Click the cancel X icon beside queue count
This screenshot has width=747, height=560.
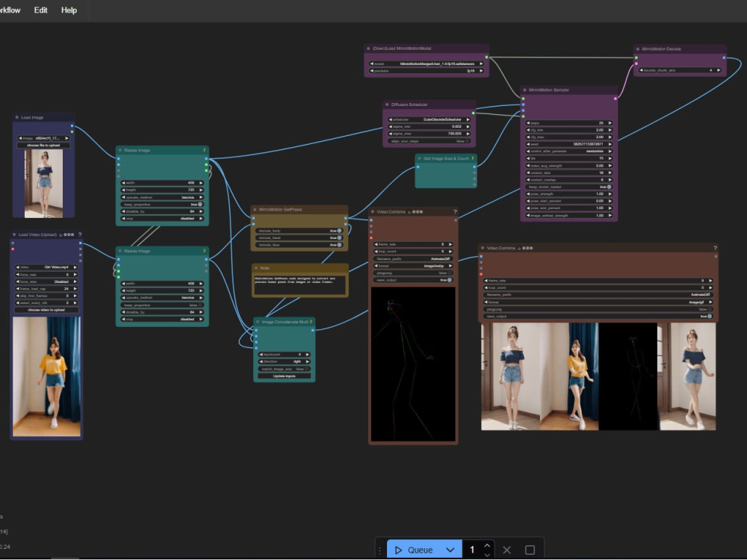click(507, 550)
